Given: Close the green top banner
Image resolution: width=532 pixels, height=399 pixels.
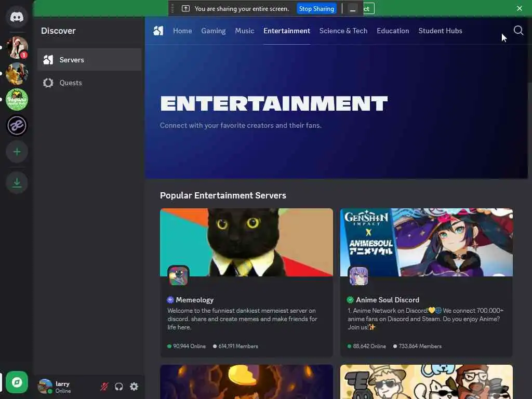Looking at the screenshot, I should click(520, 8).
